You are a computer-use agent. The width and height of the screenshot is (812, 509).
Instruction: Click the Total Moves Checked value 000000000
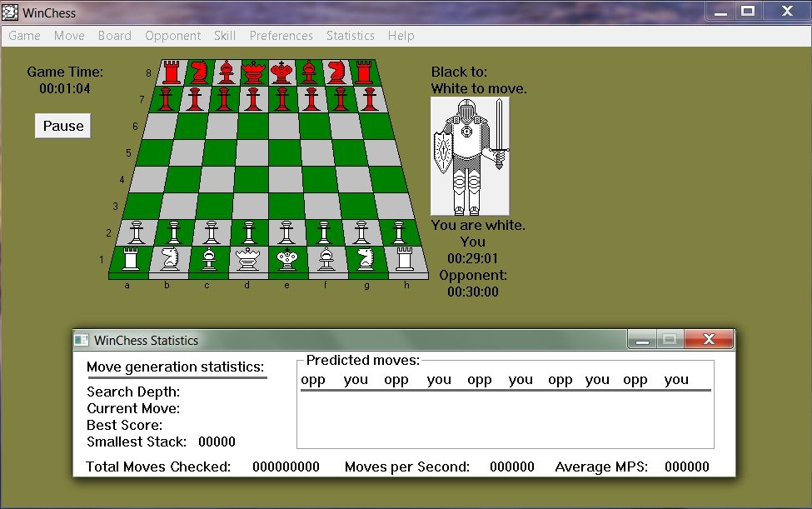click(286, 467)
